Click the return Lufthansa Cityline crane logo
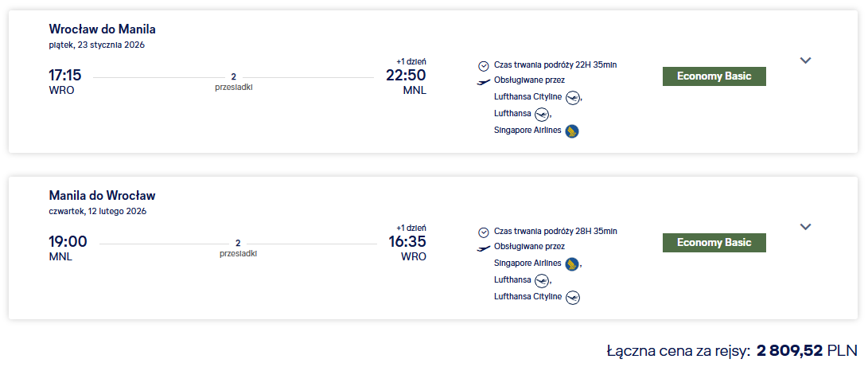Image resolution: width=868 pixels, height=367 pixels. click(x=573, y=297)
